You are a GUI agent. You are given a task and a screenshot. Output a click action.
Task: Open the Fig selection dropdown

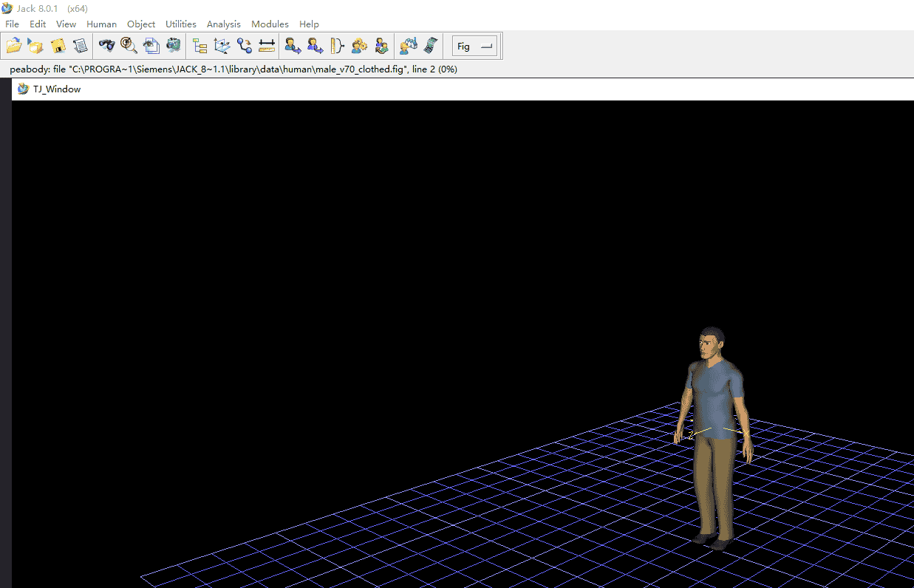[474, 46]
